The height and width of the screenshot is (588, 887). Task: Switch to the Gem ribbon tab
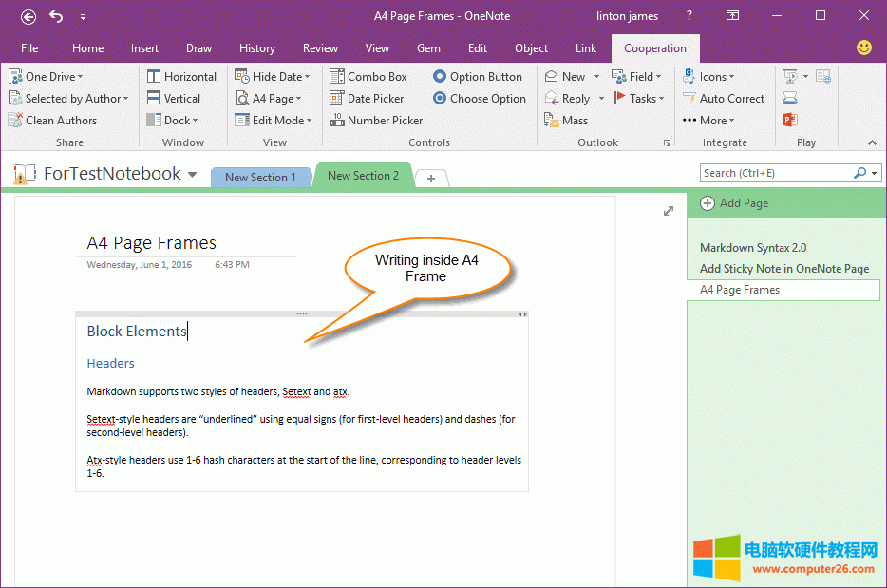click(428, 48)
